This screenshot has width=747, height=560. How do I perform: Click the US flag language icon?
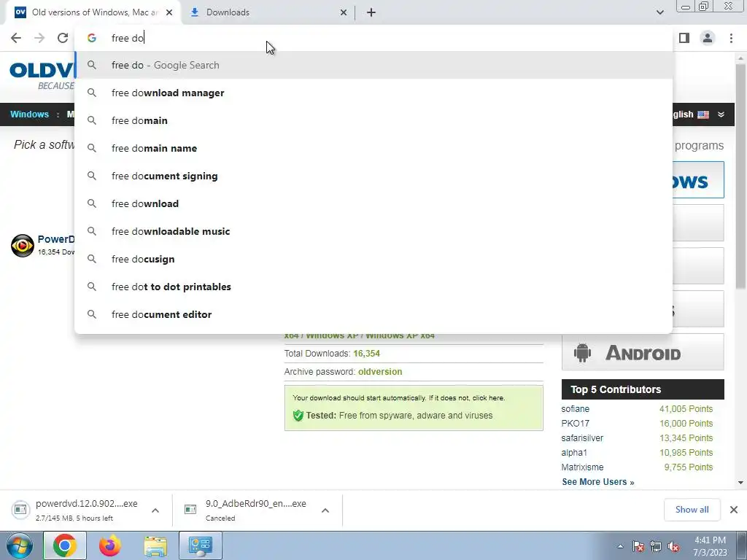tap(703, 114)
